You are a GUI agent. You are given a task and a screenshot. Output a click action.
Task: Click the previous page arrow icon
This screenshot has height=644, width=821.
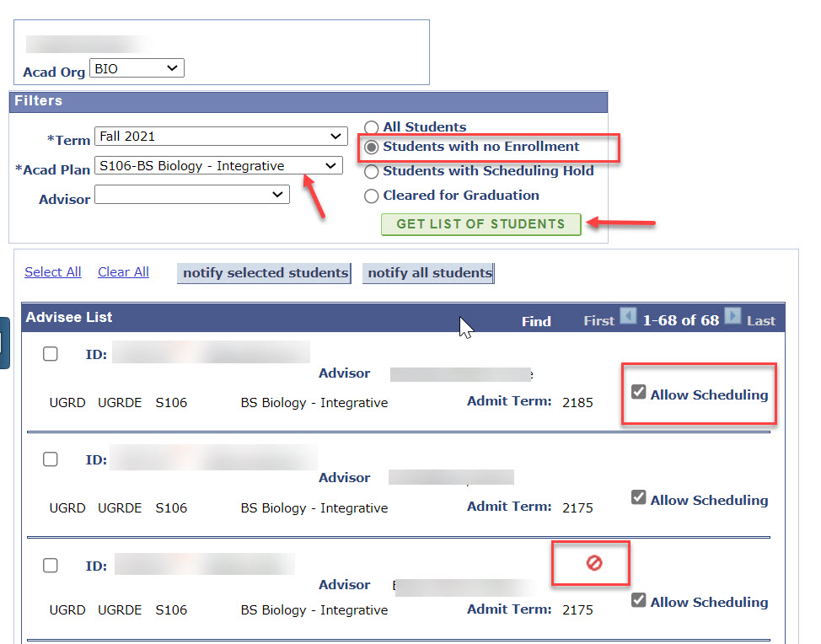pyautogui.click(x=628, y=317)
